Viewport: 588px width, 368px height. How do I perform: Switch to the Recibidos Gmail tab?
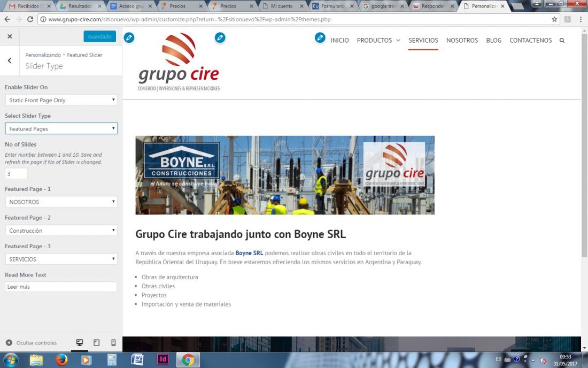[x=29, y=6]
